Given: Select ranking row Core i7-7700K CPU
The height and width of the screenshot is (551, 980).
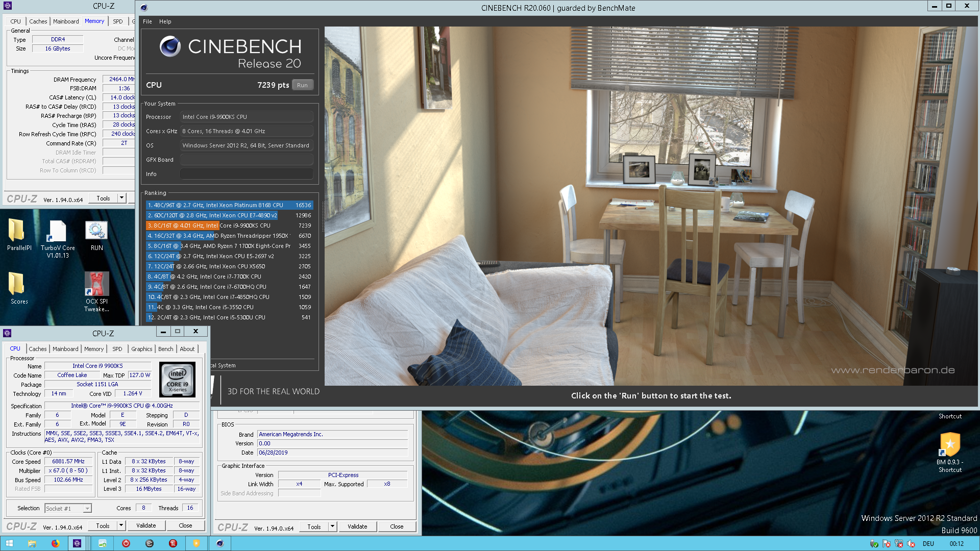Looking at the screenshot, I should (x=229, y=277).
